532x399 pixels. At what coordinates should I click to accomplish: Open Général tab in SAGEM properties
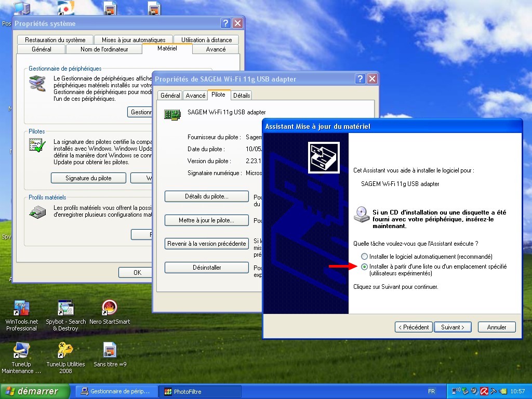pyautogui.click(x=170, y=96)
